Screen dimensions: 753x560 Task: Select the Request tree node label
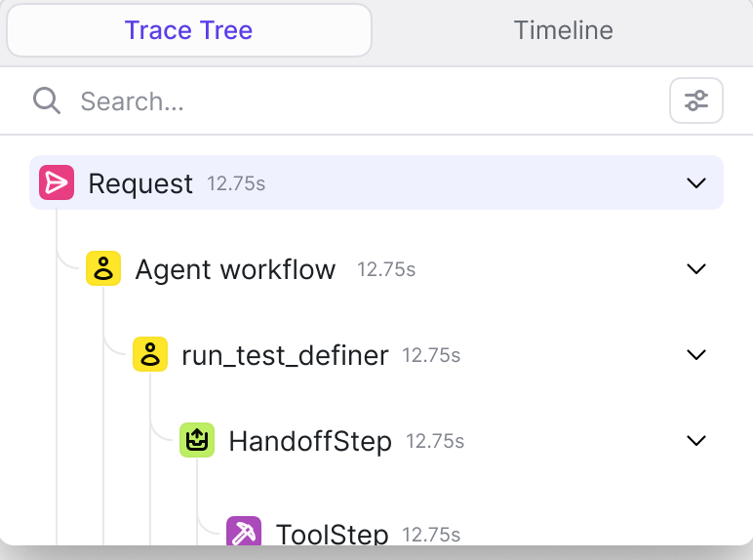click(140, 183)
